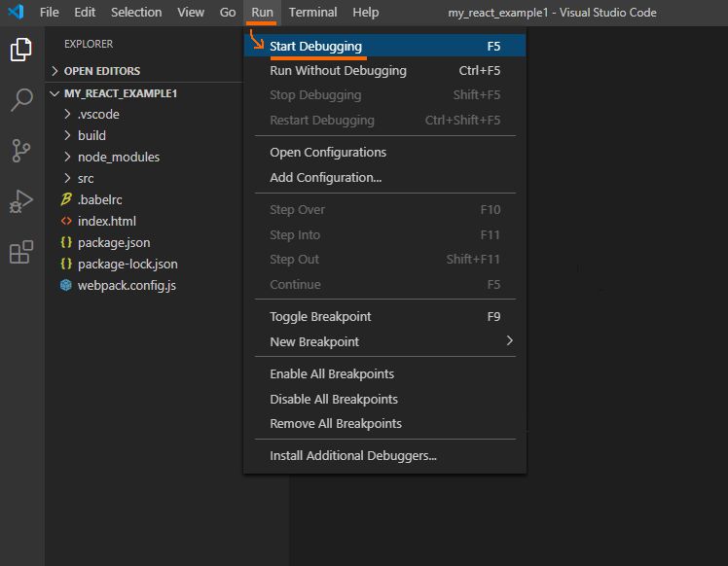Expand the OPEN EDITORS section
Image resolution: width=728 pixels, height=566 pixels.
click(x=101, y=71)
